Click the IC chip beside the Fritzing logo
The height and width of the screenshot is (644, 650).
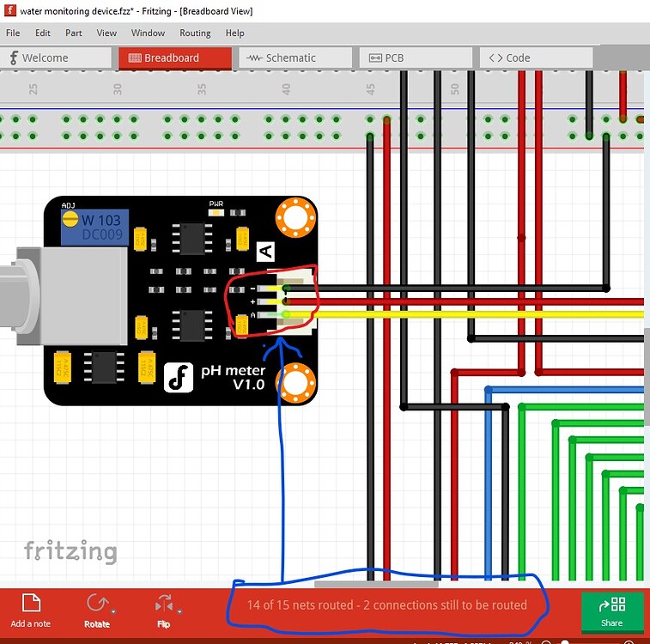pyautogui.click(x=104, y=368)
